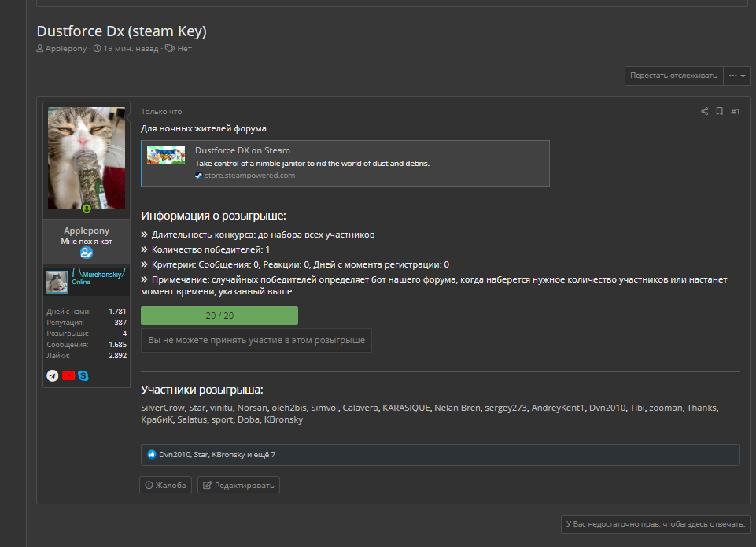Viewport: 756px width, 547px height.
Task: Click the 19 мин. назад timestamp
Action: (131, 48)
